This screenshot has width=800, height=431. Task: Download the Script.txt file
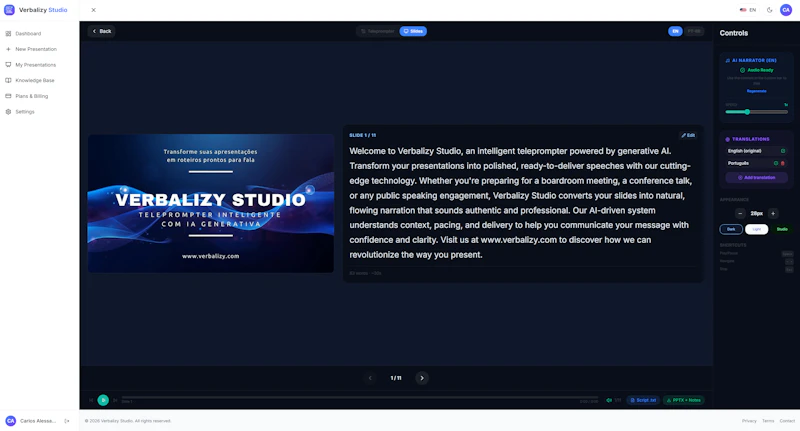643,400
